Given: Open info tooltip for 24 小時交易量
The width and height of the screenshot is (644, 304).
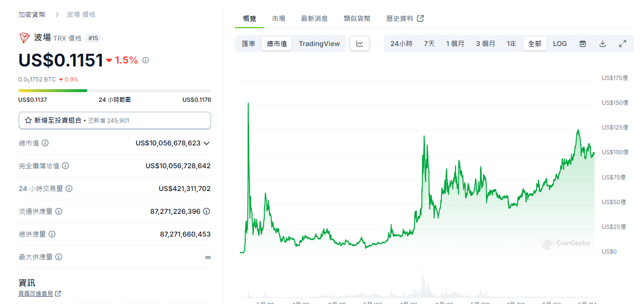Looking at the screenshot, I should pos(69,189).
